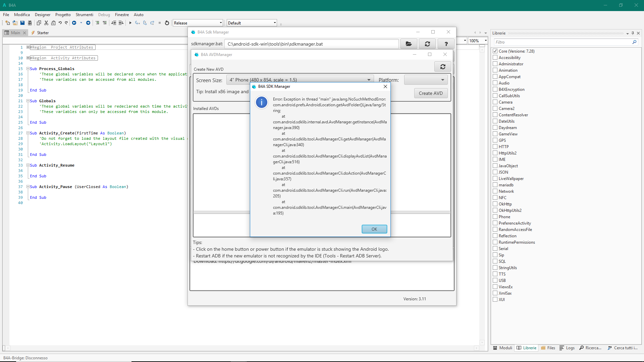Uncheck the Core library checkbox

coord(495,51)
